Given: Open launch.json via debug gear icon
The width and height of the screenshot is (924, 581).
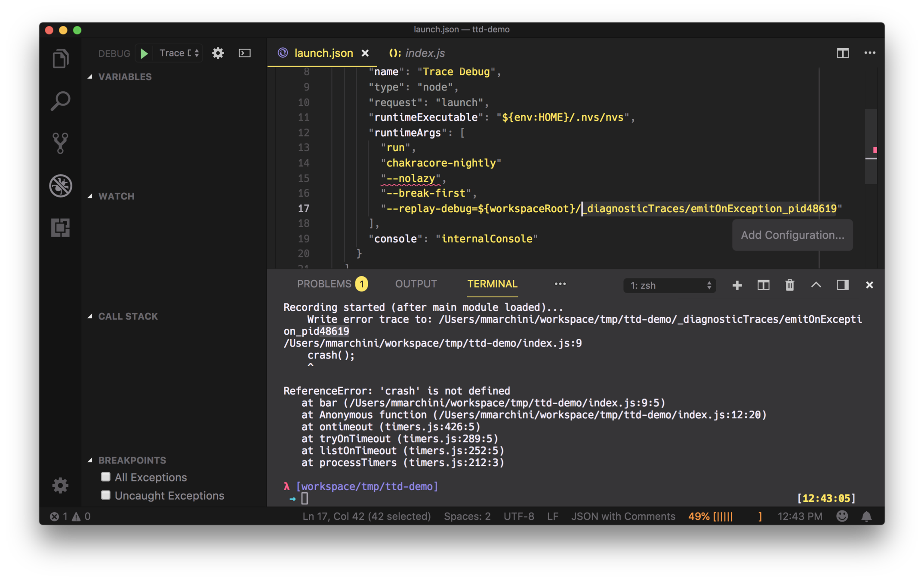Looking at the screenshot, I should [218, 53].
